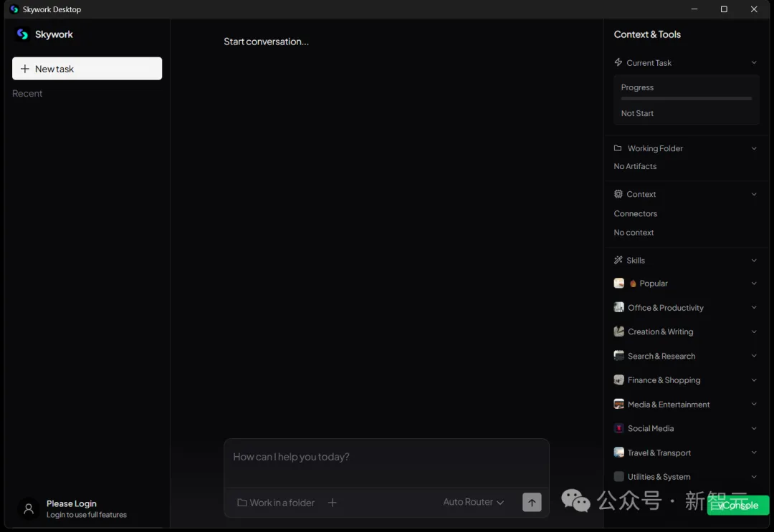Viewport: 774px width, 532px height.
Task: Click the Media & Entertainment skill icon
Action: [x=619, y=405]
